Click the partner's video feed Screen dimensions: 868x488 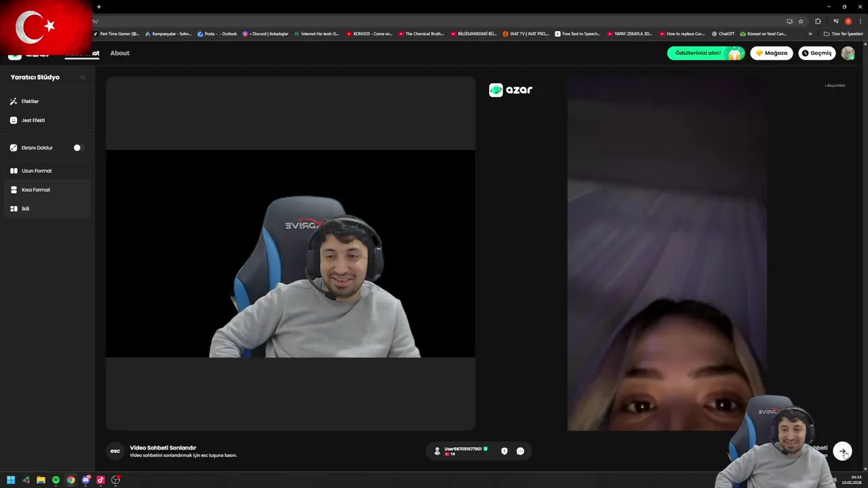click(667, 253)
